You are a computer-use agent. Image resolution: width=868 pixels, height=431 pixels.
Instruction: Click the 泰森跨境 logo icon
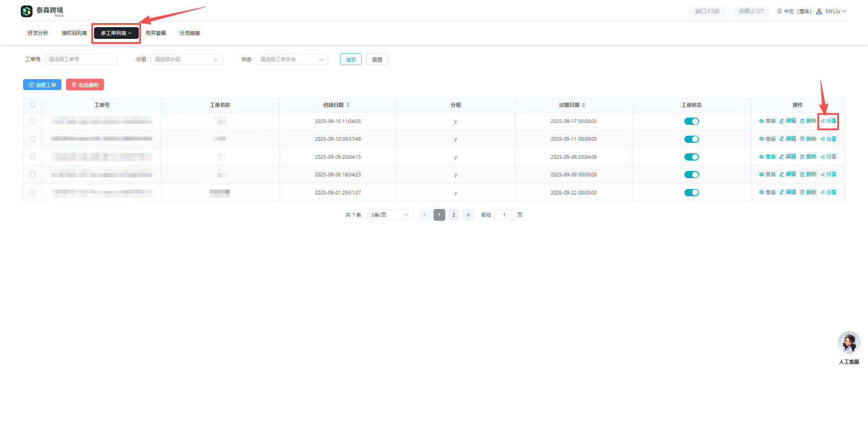(x=27, y=11)
